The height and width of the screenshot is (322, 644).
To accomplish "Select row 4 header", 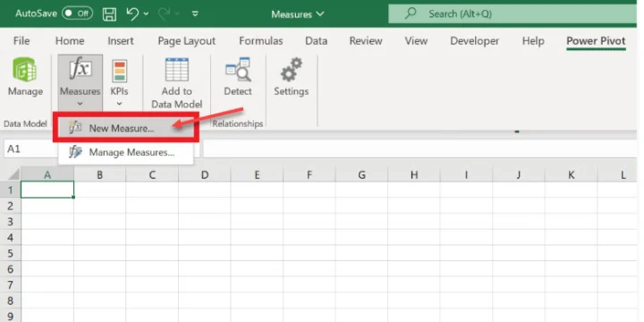I will [x=10, y=237].
